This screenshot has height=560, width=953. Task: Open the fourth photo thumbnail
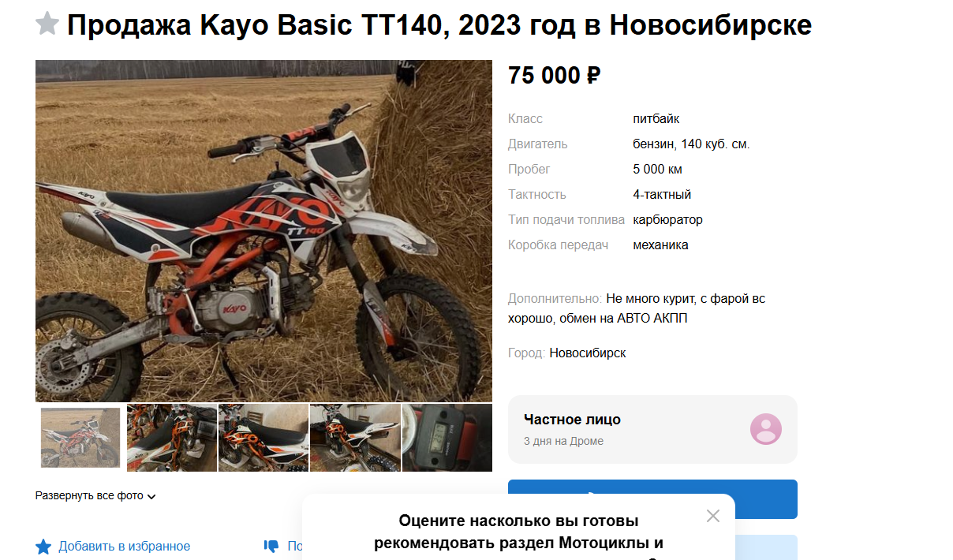[355, 438]
